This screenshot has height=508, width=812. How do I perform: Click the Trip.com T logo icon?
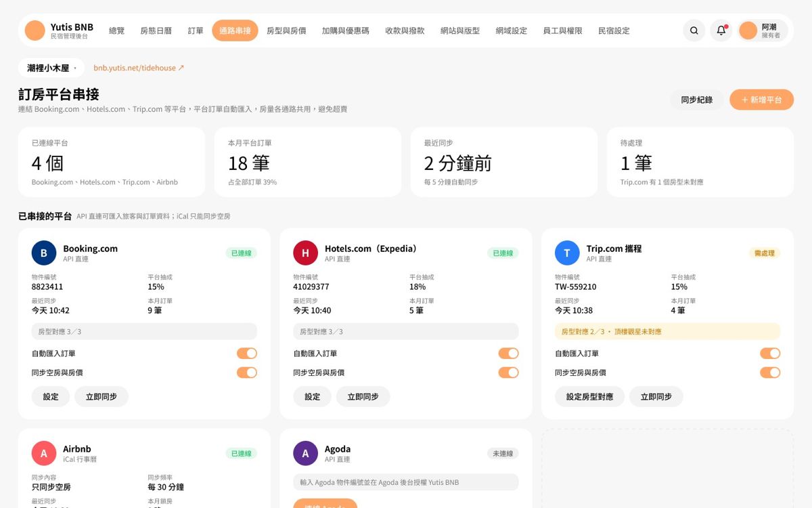point(567,253)
